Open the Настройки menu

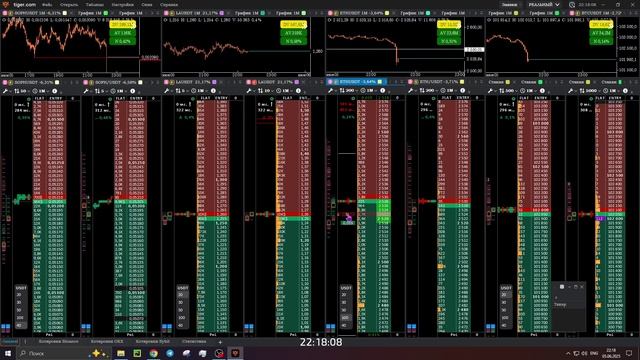(122, 4)
